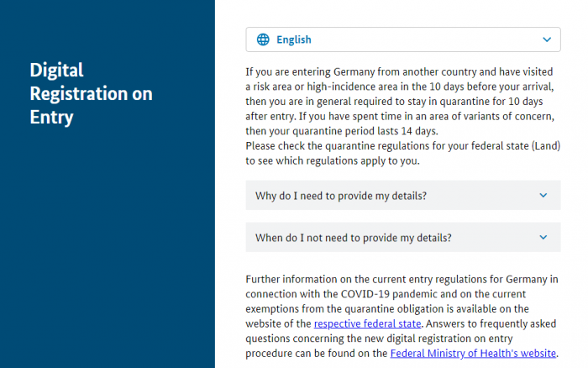Click the chevron in the language selector
588x368 pixels.
click(x=547, y=39)
